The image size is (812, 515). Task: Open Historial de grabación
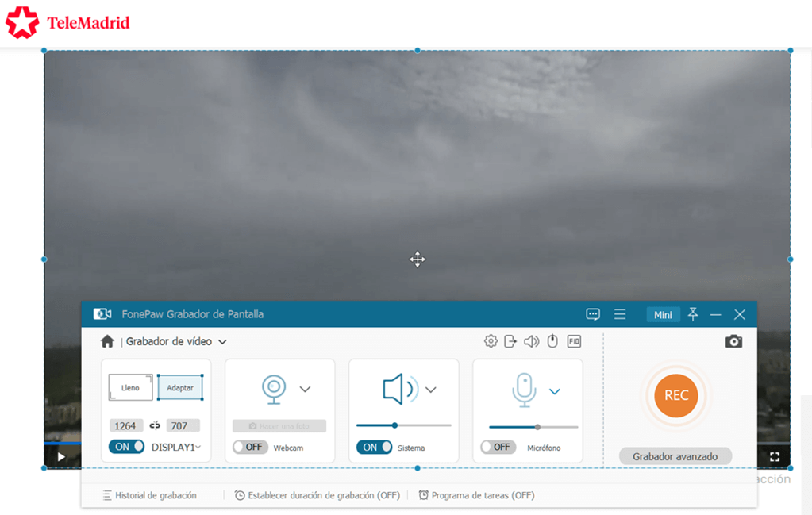pos(150,495)
